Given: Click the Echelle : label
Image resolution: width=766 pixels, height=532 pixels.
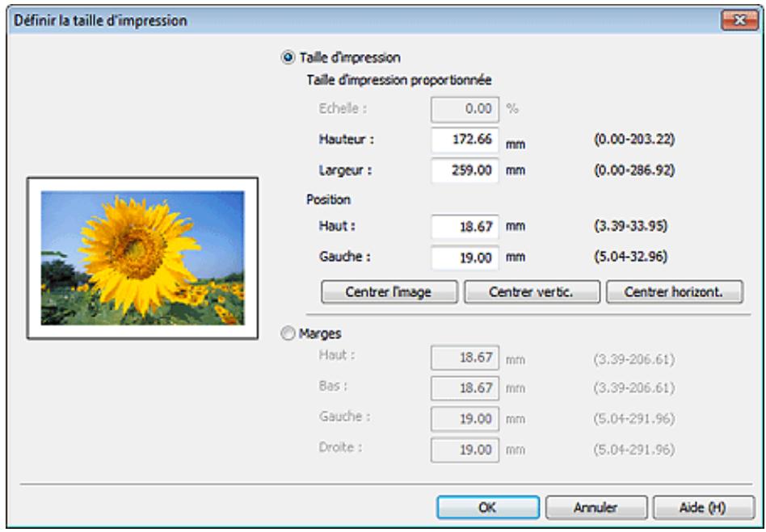Looking at the screenshot, I should [343, 108].
